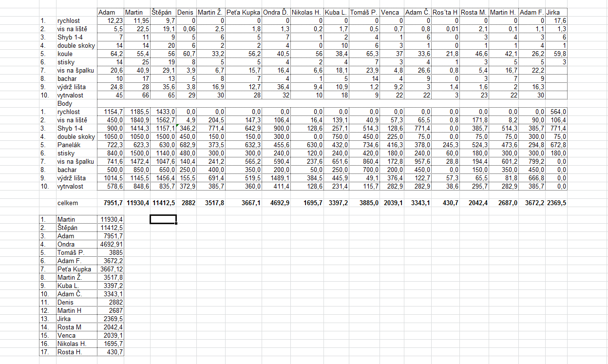This screenshot has width=608, height=364.
Task: Click Jirka's bold total 2369,5 in celkem row
Action: coord(557,203)
